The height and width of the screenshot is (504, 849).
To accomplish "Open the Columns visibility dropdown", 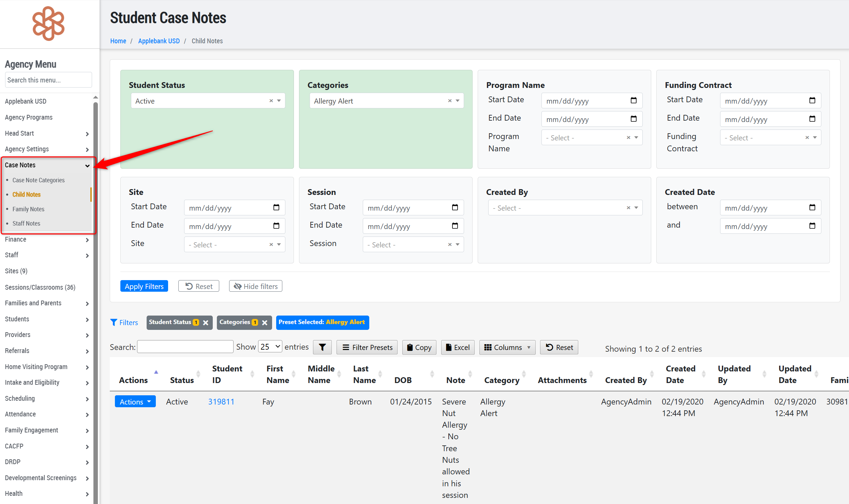I will [507, 347].
